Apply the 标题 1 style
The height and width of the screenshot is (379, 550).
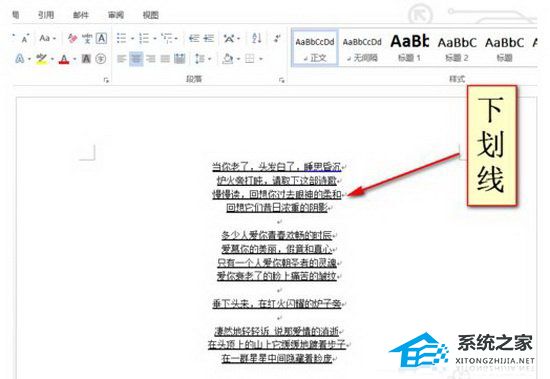click(409, 48)
